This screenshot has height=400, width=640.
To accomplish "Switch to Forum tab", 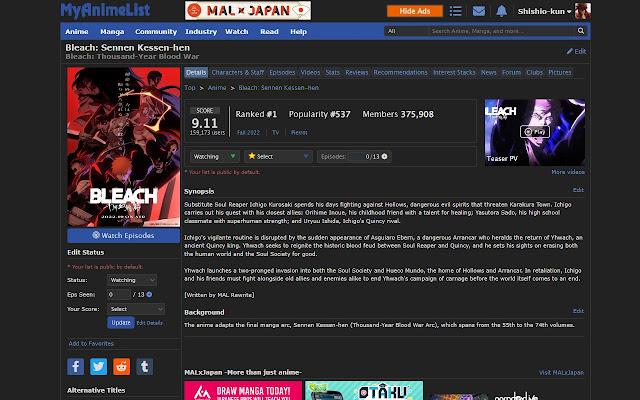I will pos(511,72).
